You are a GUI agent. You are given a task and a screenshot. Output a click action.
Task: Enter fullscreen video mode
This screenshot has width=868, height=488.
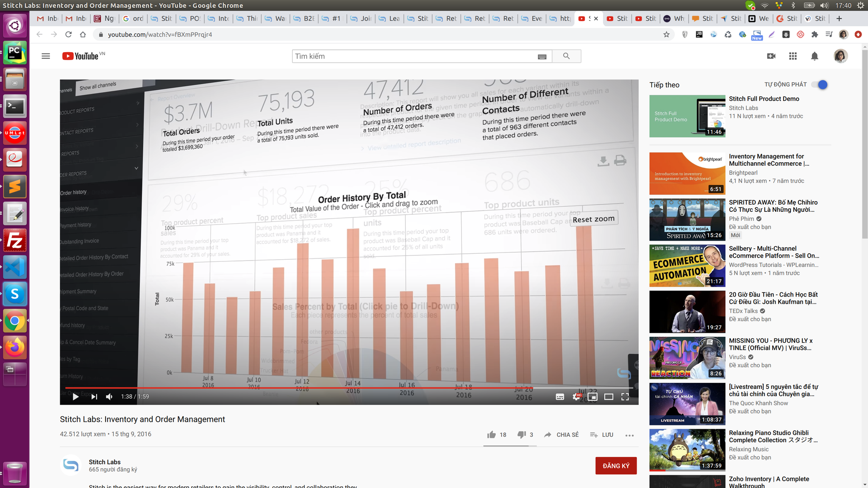pos(625,396)
